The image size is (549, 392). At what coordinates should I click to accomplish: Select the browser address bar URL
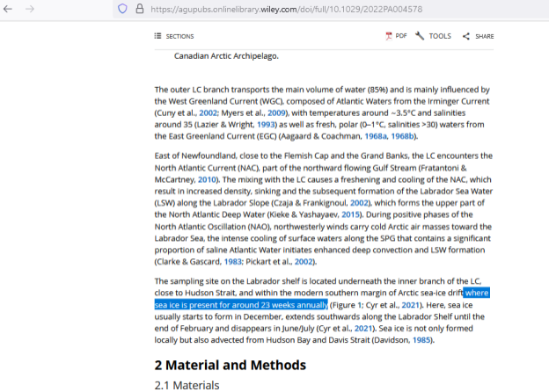click(x=287, y=9)
